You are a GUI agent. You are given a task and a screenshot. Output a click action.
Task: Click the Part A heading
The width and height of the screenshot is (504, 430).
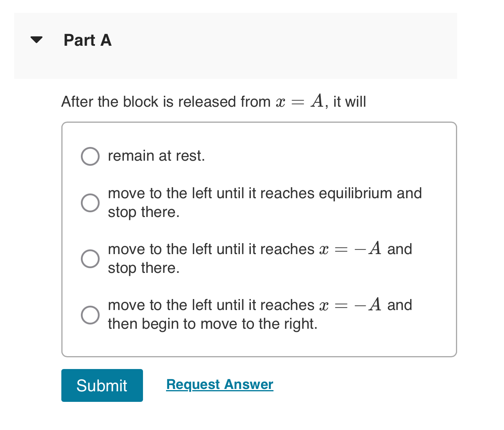click(87, 40)
